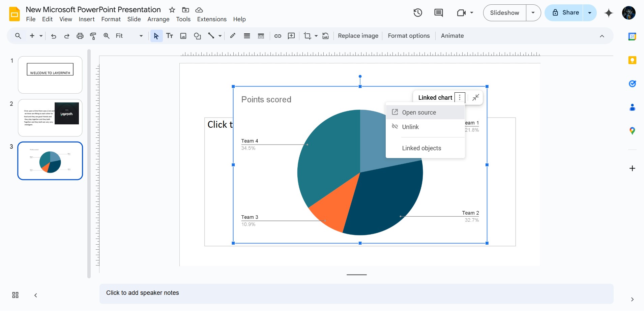This screenshot has height=311, width=644.
Task: Open the Format menu
Action: 111,19
